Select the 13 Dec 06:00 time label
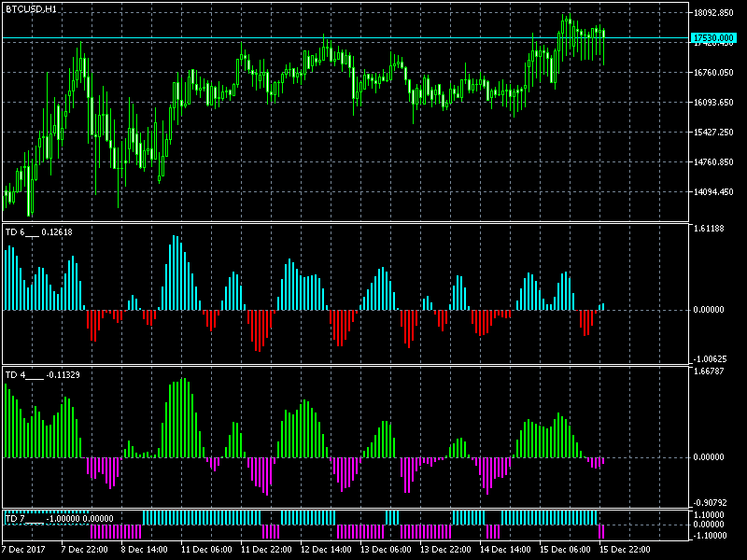747x560 pixels. tap(386, 550)
